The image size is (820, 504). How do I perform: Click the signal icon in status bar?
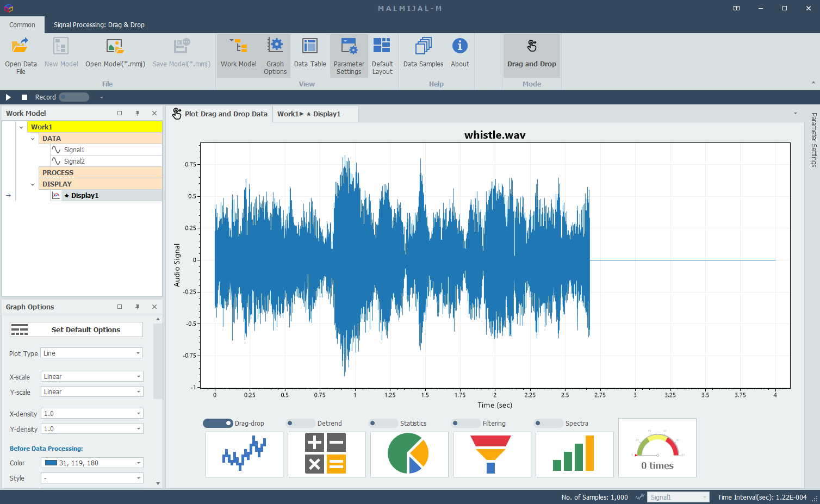640,497
